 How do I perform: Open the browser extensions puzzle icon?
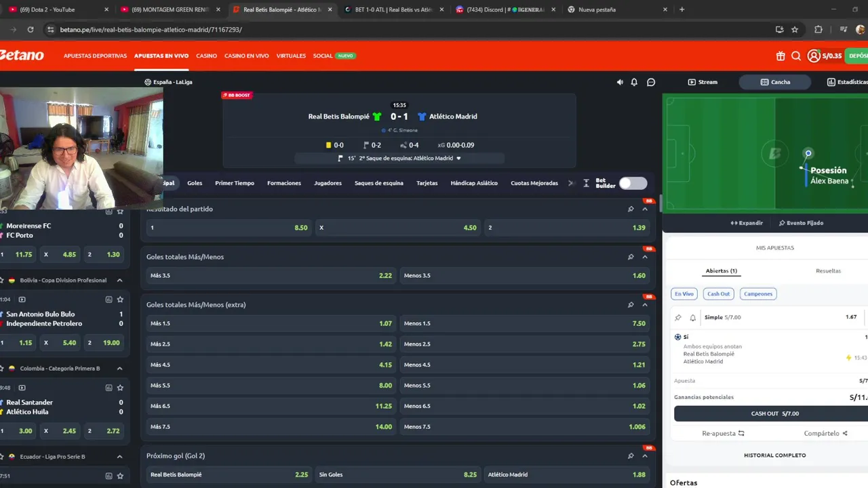pyautogui.click(x=818, y=30)
